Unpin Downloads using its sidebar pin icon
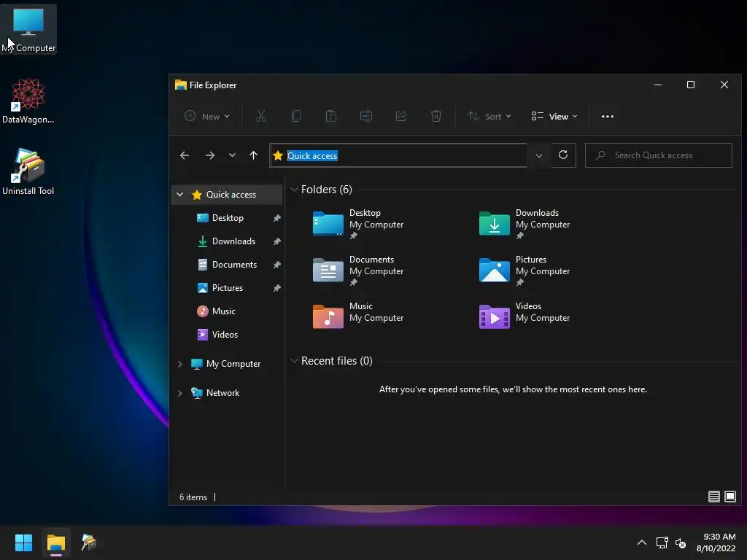 pos(276,241)
